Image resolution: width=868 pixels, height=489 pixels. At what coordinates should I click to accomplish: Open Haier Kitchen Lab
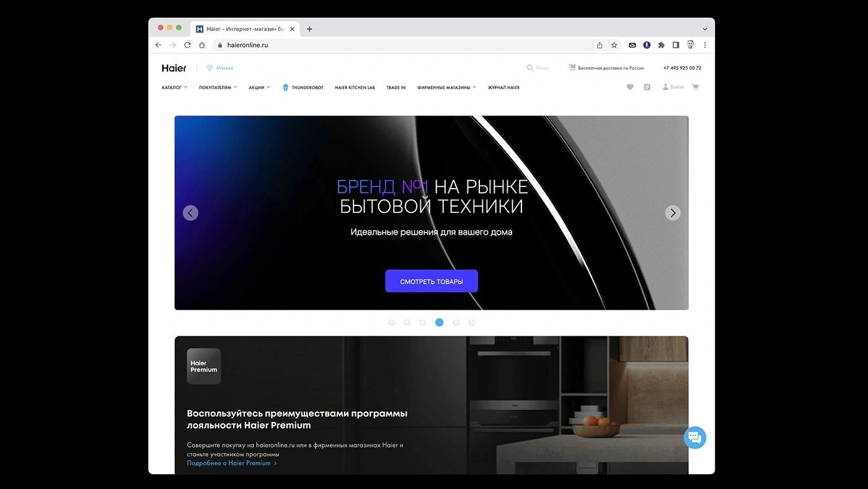point(355,87)
